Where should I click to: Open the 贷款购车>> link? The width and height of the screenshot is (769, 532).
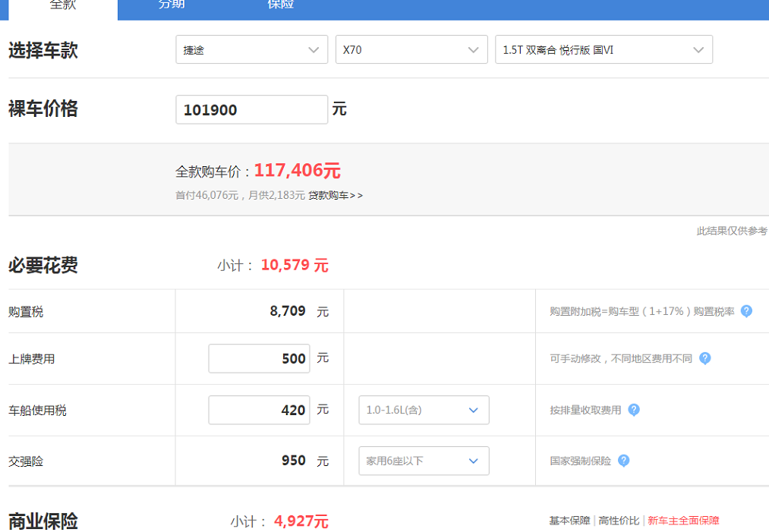(x=336, y=196)
